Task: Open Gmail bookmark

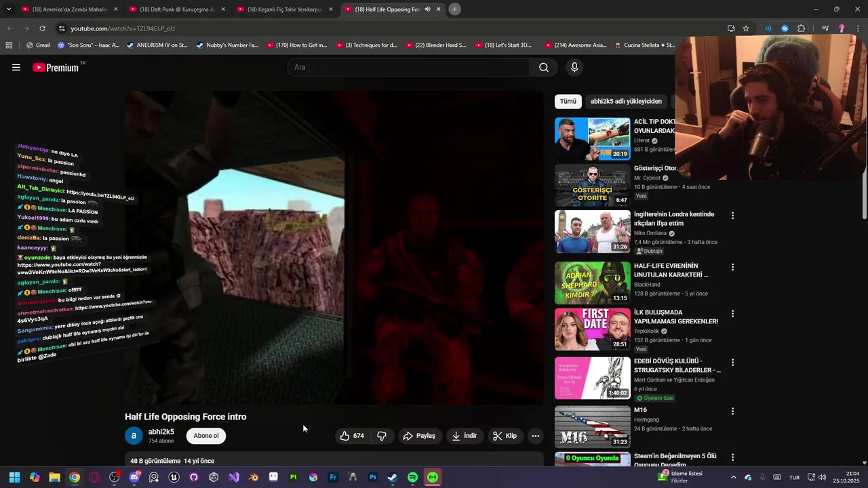Action: pyautogui.click(x=38, y=45)
